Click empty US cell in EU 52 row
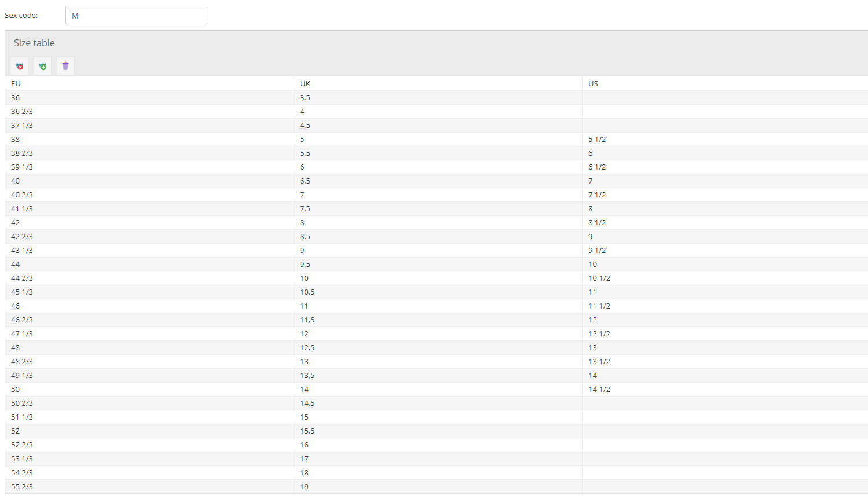 click(x=725, y=431)
